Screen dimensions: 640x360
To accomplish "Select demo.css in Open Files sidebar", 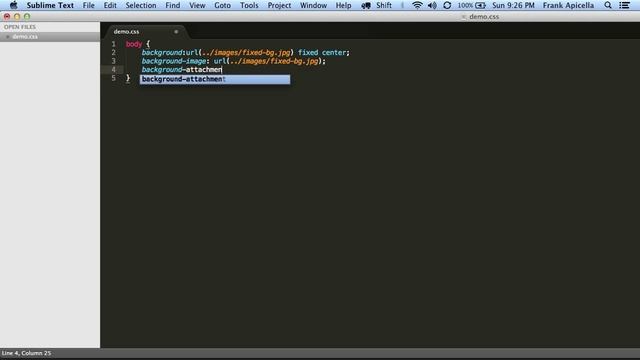I will [x=50, y=37].
